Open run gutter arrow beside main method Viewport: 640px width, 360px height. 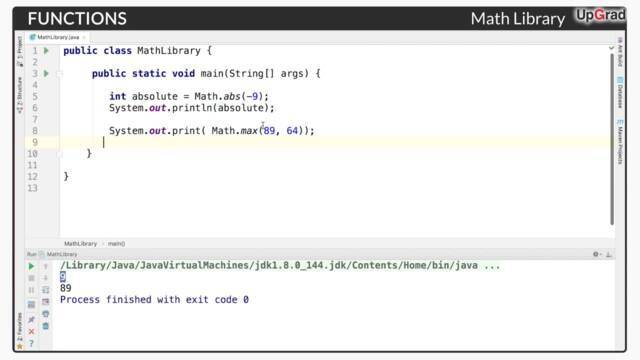tap(46, 73)
